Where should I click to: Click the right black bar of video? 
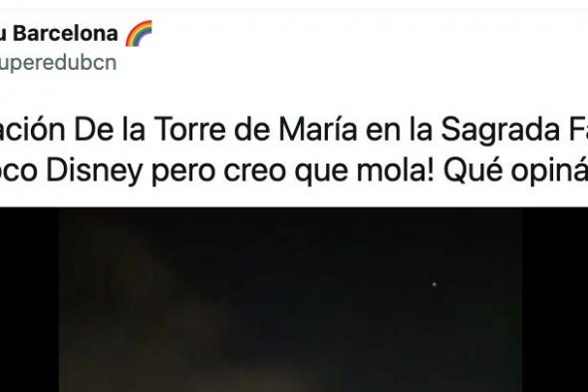(555, 299)
